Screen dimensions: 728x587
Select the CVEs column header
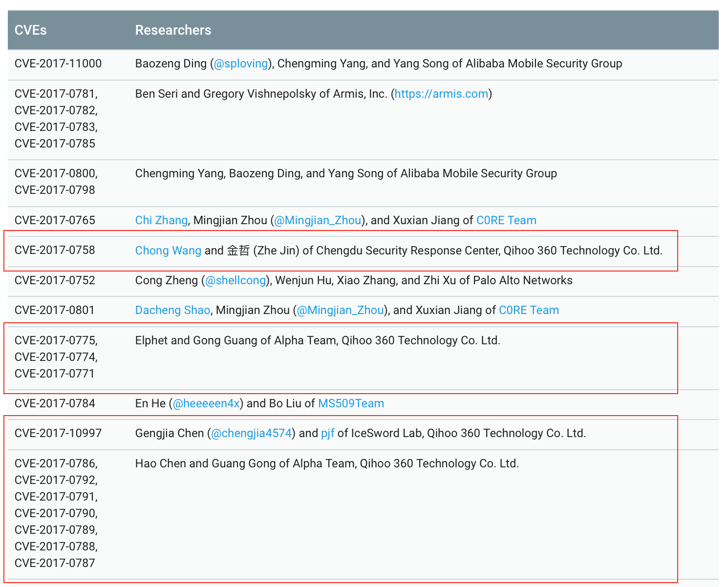[x=31, y=30]
